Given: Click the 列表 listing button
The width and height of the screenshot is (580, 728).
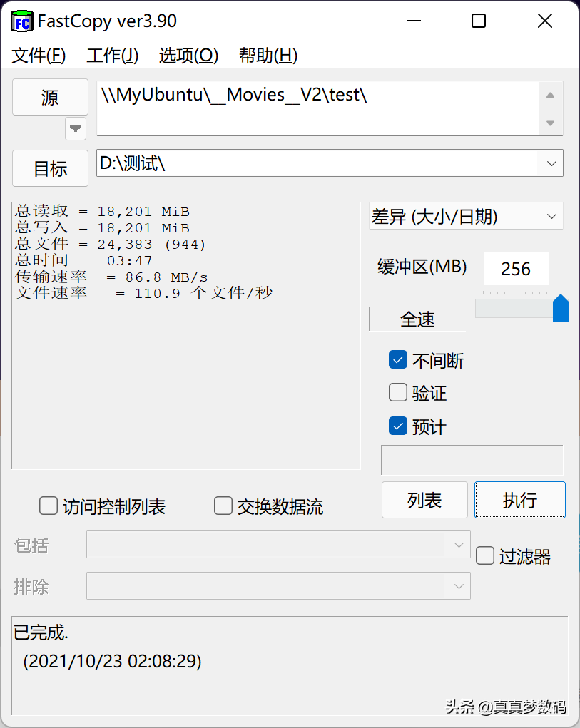Looking at the screenshot, I should (x=424, y=500).
